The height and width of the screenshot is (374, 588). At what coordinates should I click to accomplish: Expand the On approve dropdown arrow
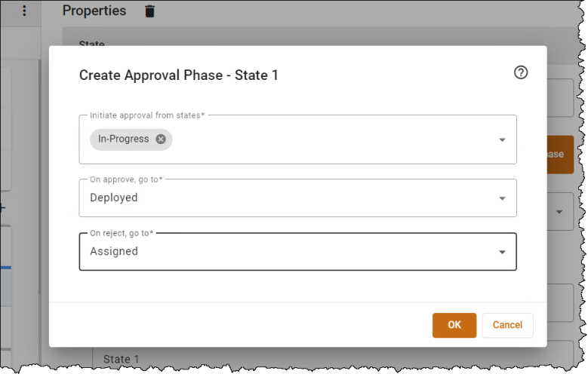[502, 198]
